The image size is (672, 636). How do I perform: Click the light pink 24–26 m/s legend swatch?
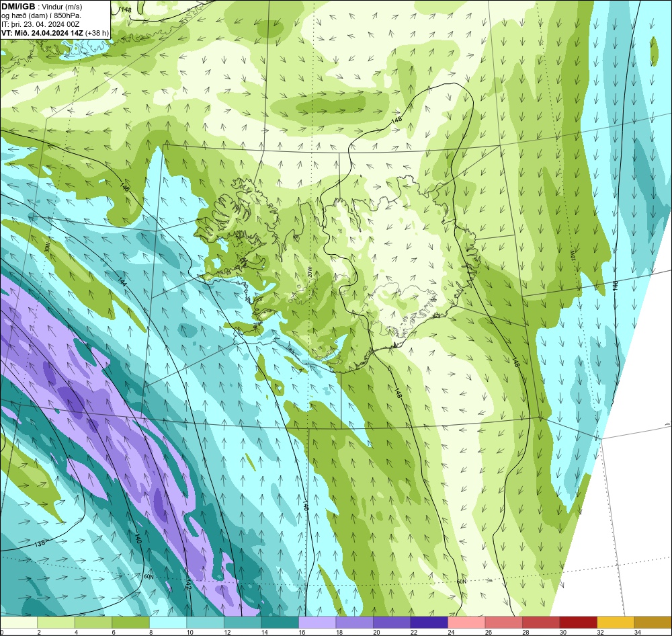click(x=466, y=622)
